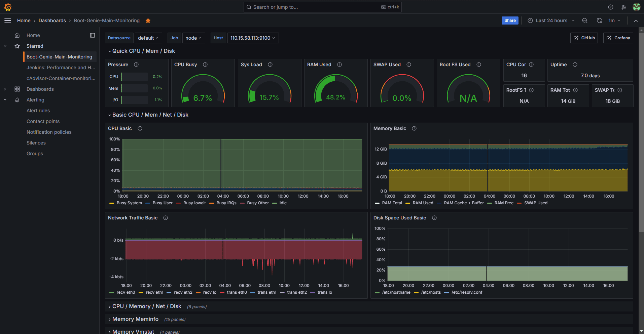Image resolution: width=644 pixels, height=334 pixels.
Task: Collapse top bar with chevron-up icon
Action: coord(636,20)
